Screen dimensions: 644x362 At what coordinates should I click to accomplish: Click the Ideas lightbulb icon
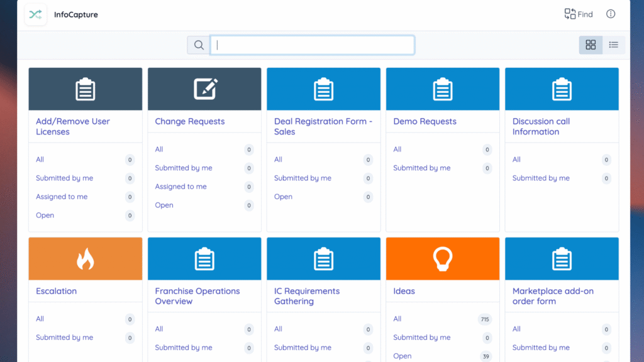(442, 258)
